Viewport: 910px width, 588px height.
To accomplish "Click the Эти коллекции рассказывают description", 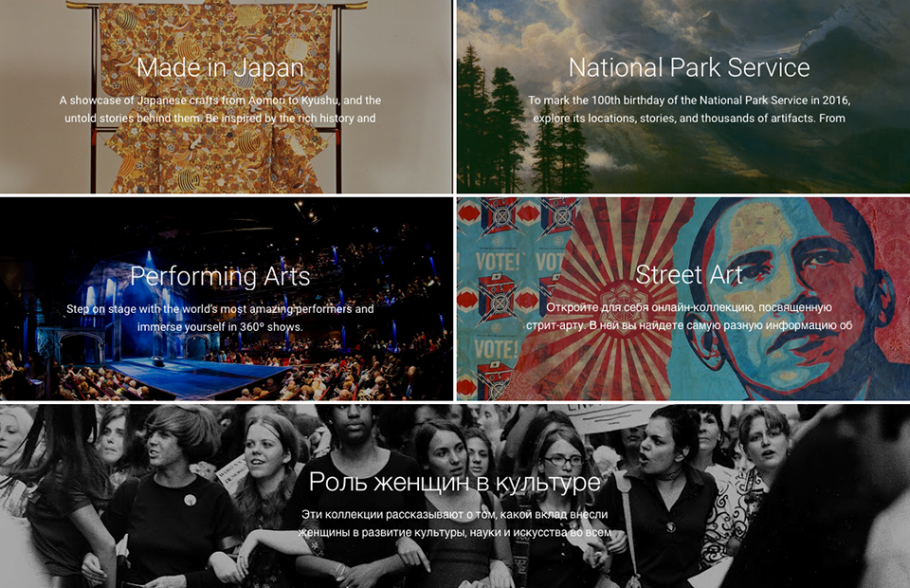I will (x=454, y=523).
